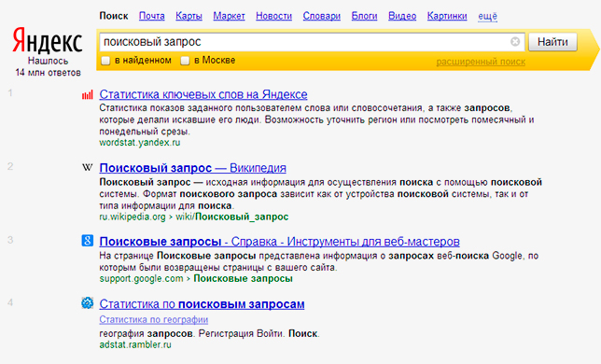Click the blue Google favicon
The image size is (601, 364).
click(x=88, y=241)
